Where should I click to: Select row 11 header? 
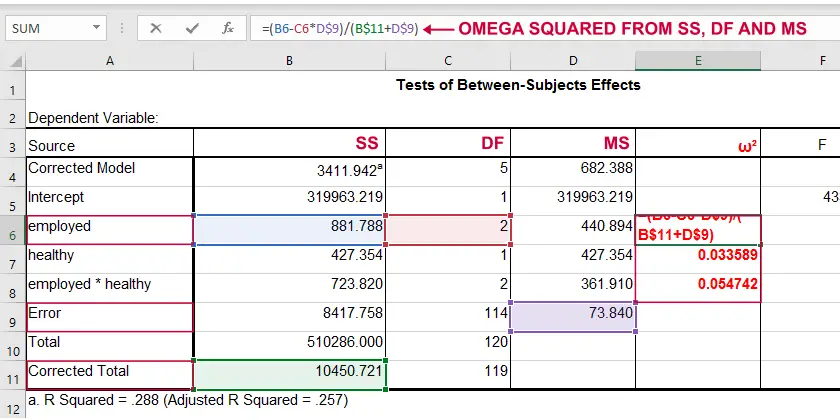coord(13,375)
